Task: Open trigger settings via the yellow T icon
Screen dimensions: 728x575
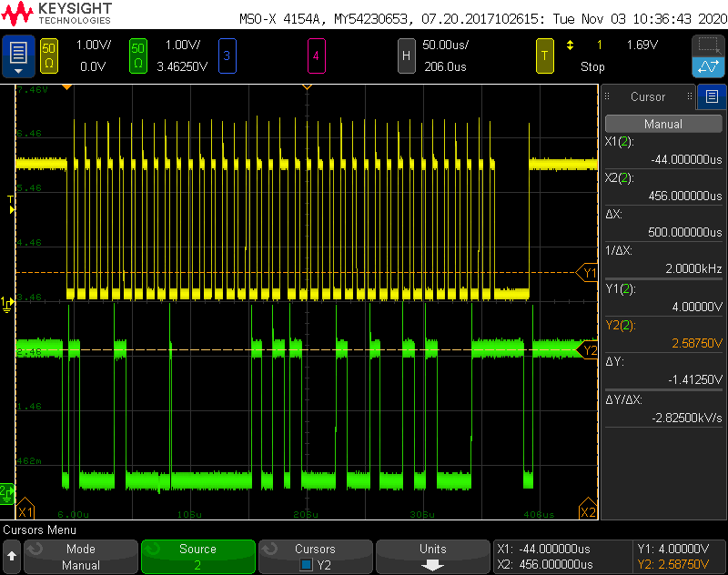Action: 545,55
